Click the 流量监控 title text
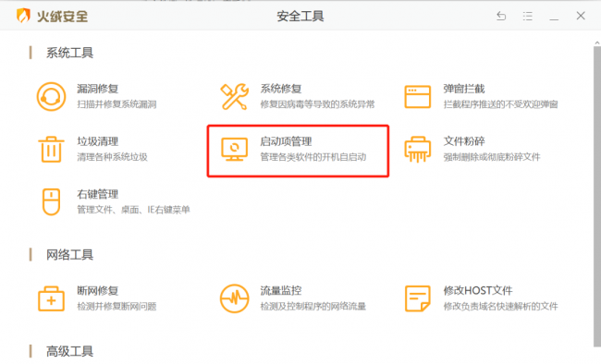Screen dimensions: 601x364 tap(281, 291)
